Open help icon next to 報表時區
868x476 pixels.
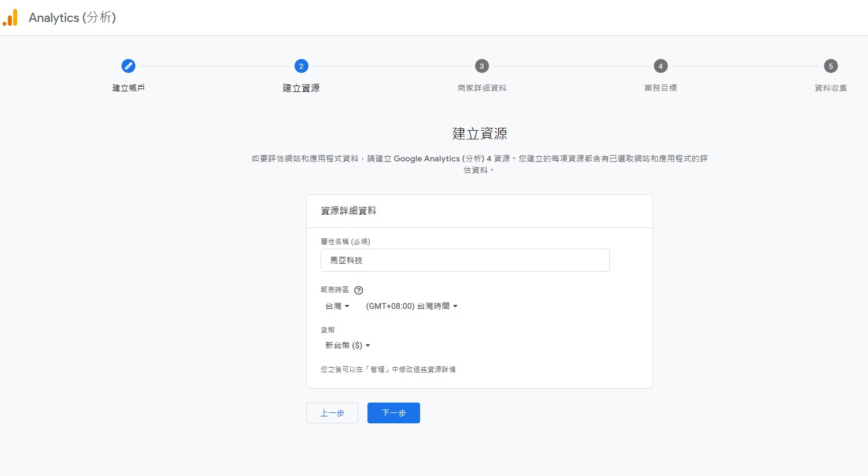359,290
